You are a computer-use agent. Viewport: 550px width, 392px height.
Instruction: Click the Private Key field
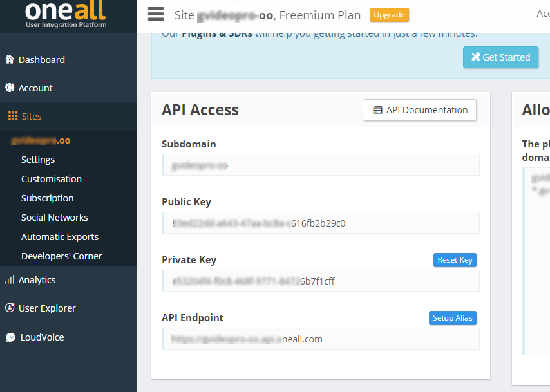tap(321, 281)
